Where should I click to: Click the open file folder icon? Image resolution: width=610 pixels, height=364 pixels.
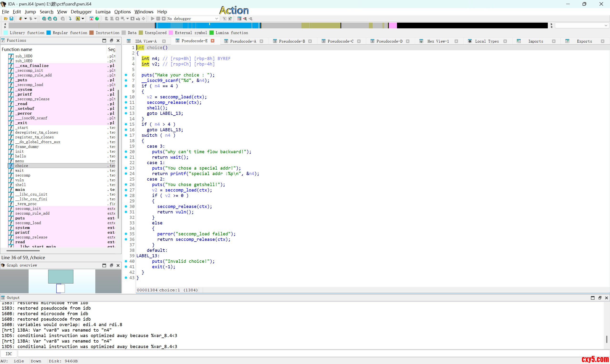pos(6,19)
